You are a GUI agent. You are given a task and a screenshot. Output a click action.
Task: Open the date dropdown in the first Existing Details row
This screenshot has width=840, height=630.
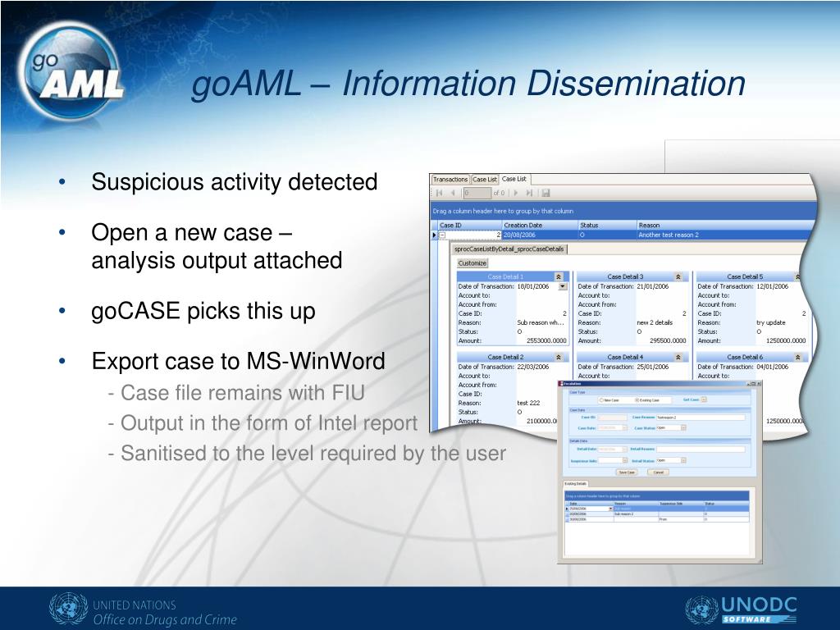(x=610, y=509)
